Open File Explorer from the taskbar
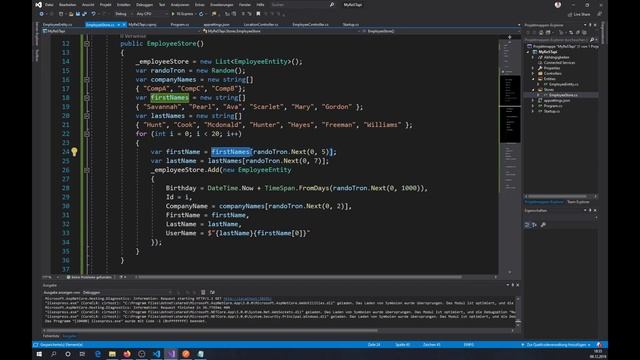Screen dimensions: 640x360 pyautogui.click(x=112, y=354)
